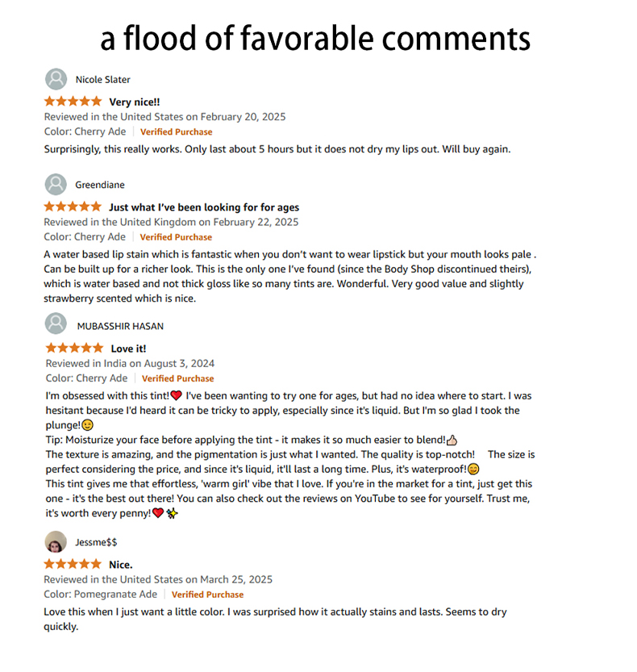This screenshot has width=637, height=672.
Task: Open Jessme$$'s profile photo
Action: [56, 541]
